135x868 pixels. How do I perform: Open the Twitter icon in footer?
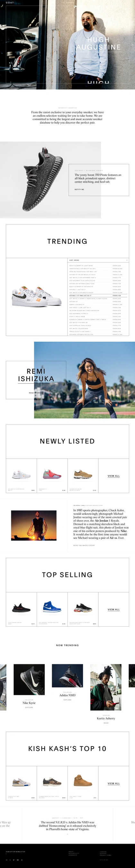pyautogui.click(x=14, y=860)
